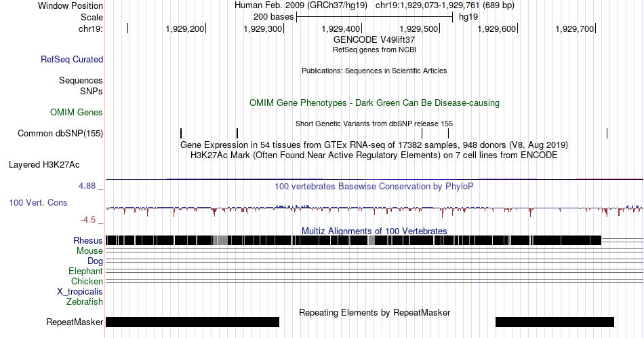This screenshot has width=644, height=338.
Task: Click the Human Feb. 2009 (GRCh37/hg19) text
Action: [x=301, y=5]
